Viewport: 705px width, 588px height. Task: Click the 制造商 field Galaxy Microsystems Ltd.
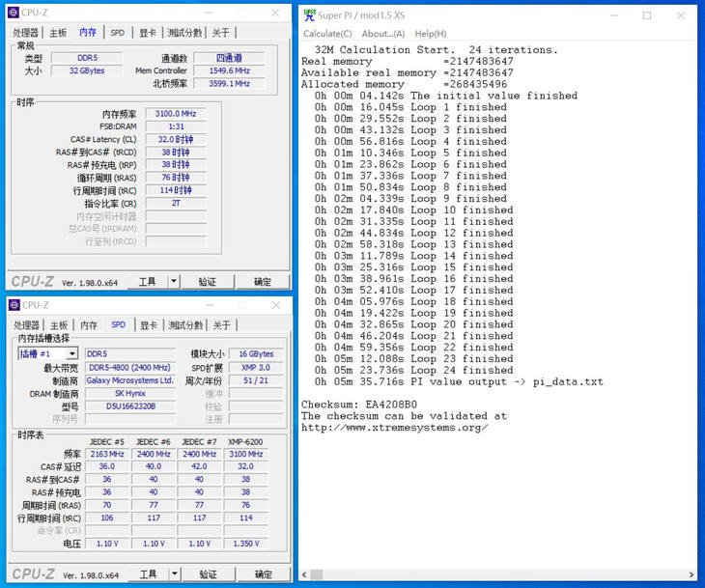click(130, 380)
